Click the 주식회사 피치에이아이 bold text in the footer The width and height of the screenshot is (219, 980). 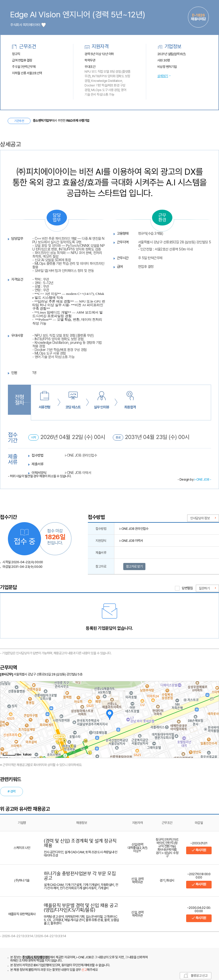[36, 957]
